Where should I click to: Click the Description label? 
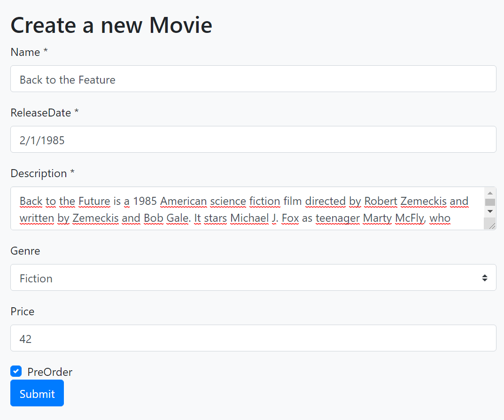(x=39, y=173)
